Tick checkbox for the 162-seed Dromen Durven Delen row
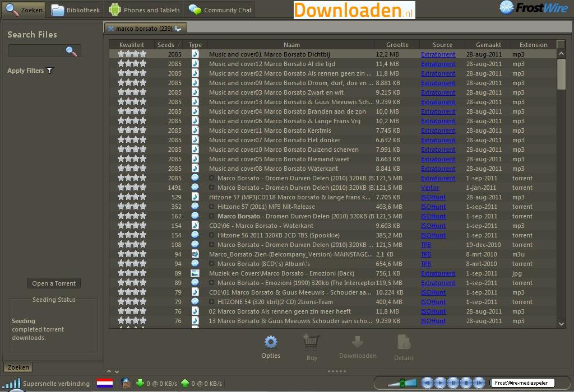Screen dimensions: 574x392 (211, 216)
